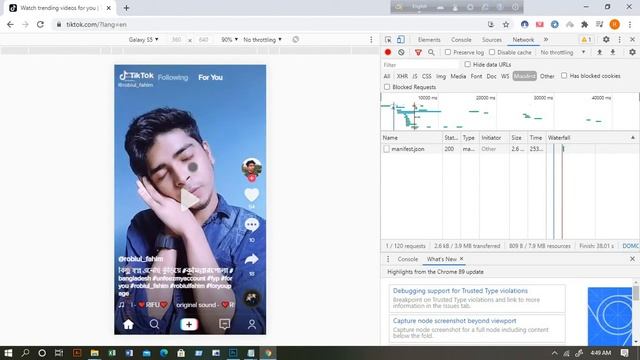Close the What's New tab
Image resolution: width=640 pixels, height=360 pixels.
coord(461,259)
